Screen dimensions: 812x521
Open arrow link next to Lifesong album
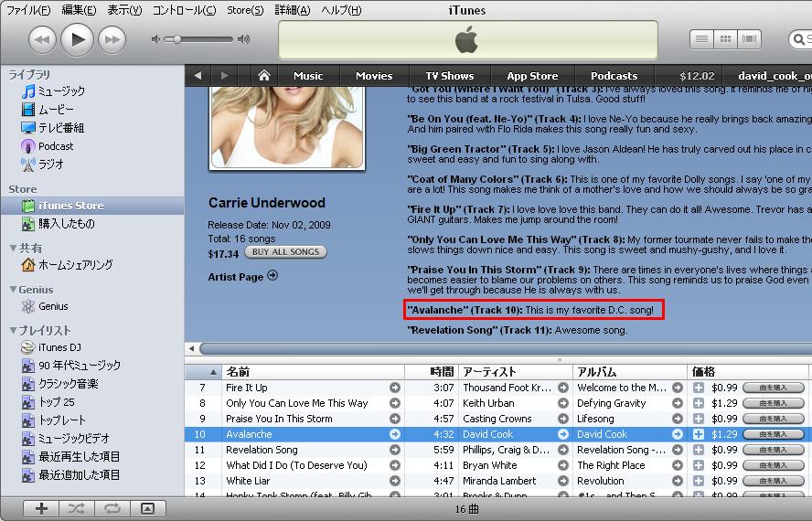[x=678, y=419]
